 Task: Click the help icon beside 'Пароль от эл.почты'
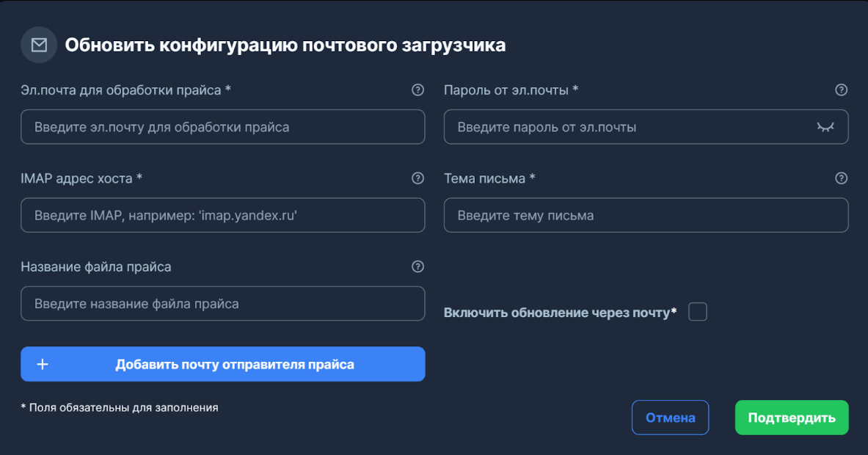(839, 90)
